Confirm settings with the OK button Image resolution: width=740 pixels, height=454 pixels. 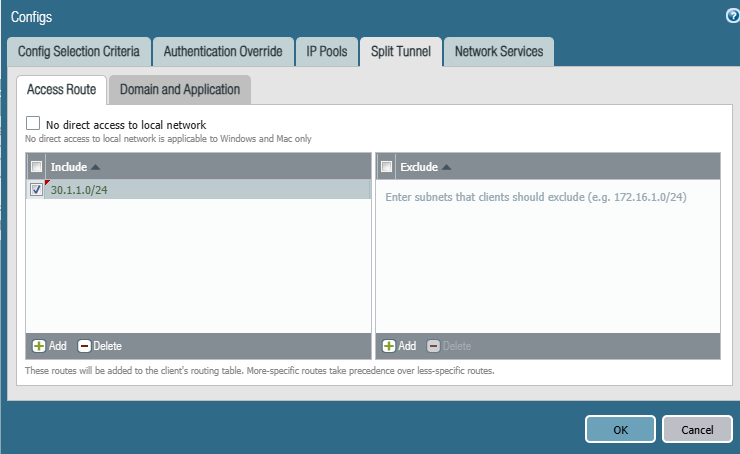click(620, 429)
